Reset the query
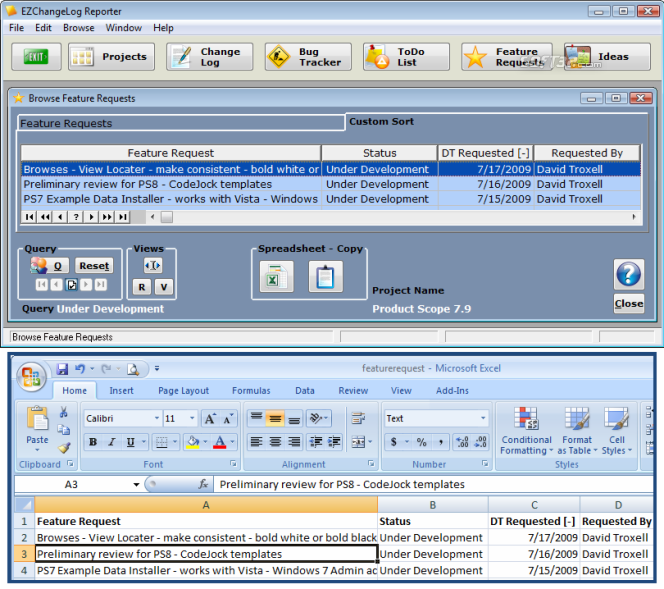 [x=94, y=266]
